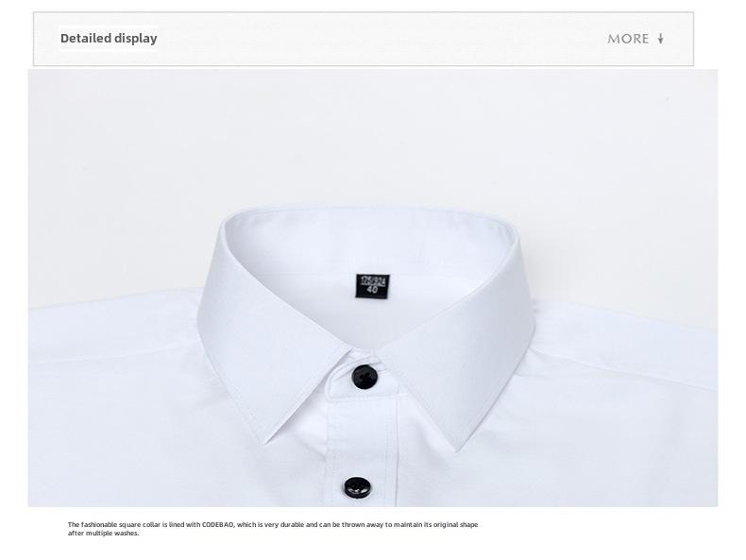Image resolution: width=746 pixels, height=560 pixels.
Task: Click the right collar point tip
Action: [x=456, y=448]
